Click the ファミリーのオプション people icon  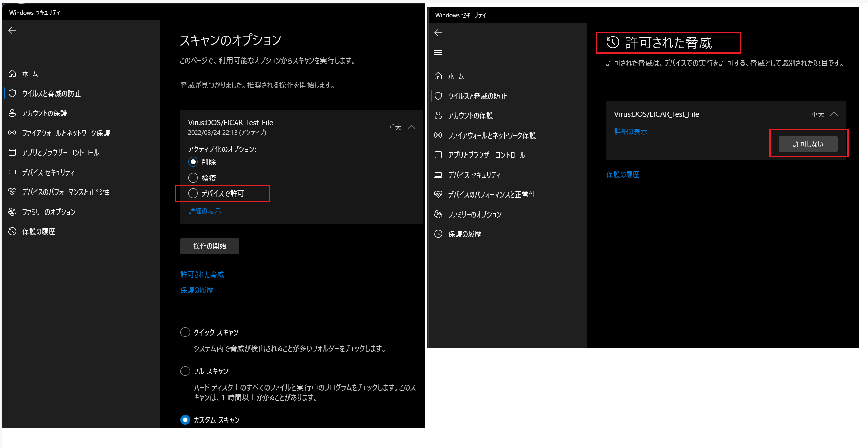coord(12,212)
